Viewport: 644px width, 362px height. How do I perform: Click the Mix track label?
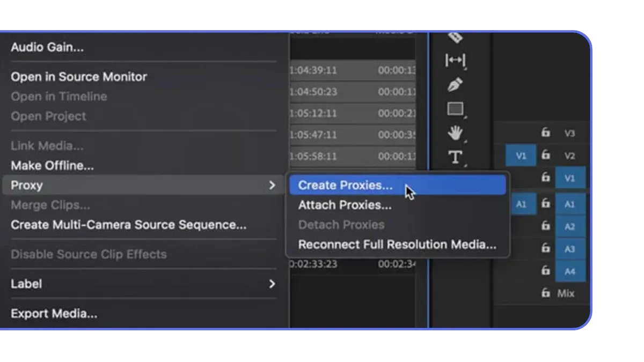click(566, 293)
